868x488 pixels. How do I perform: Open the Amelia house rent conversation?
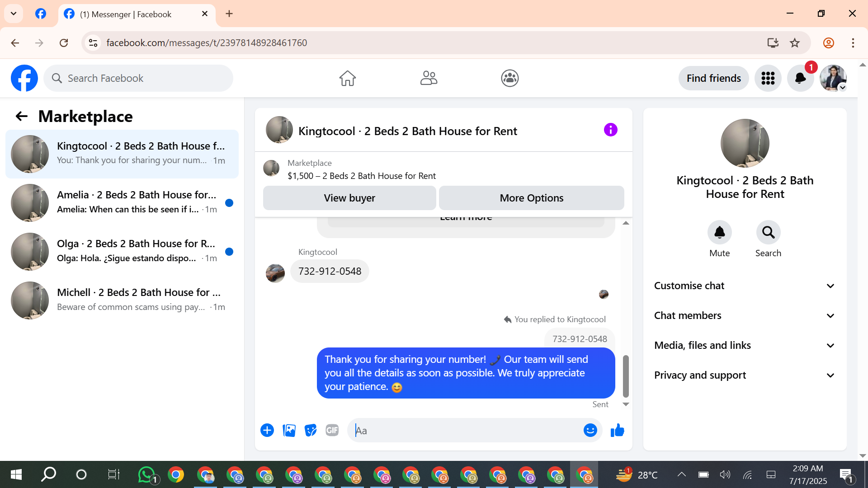click(x=122, y=202)
